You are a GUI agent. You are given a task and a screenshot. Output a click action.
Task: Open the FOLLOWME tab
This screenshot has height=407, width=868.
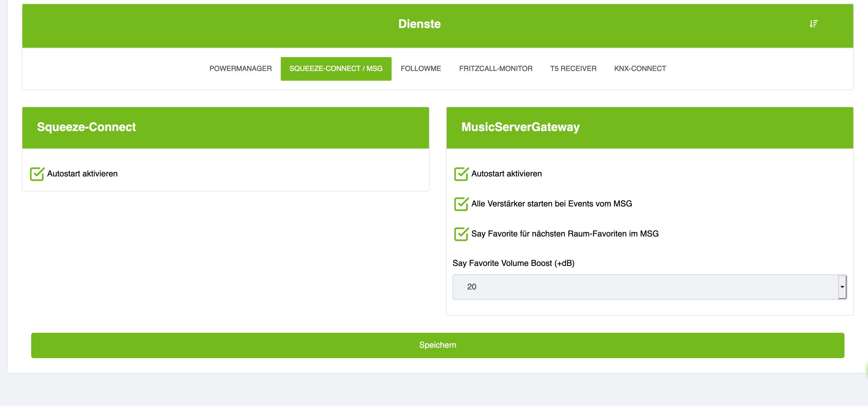[x=420, y=69]
